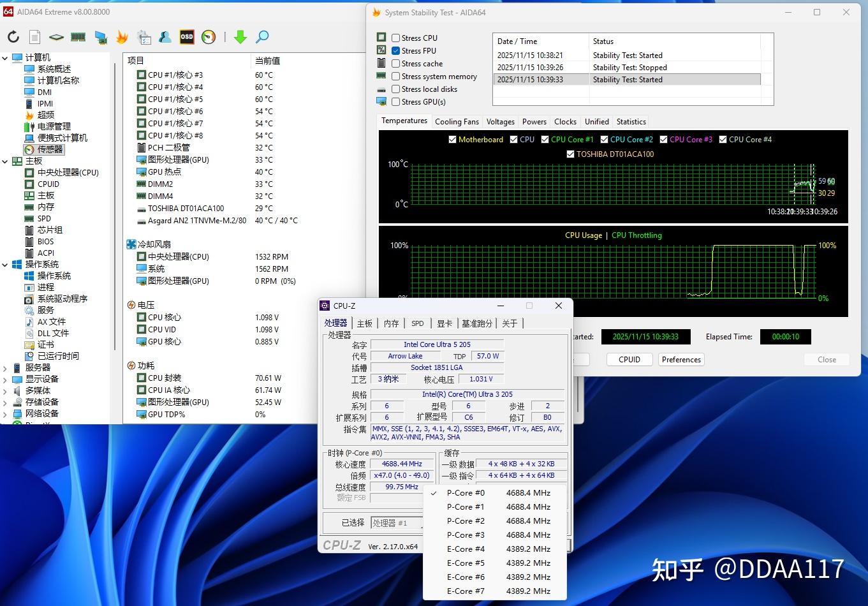
Task: Collapse the 主板 tree node
Action: (6, 161)
